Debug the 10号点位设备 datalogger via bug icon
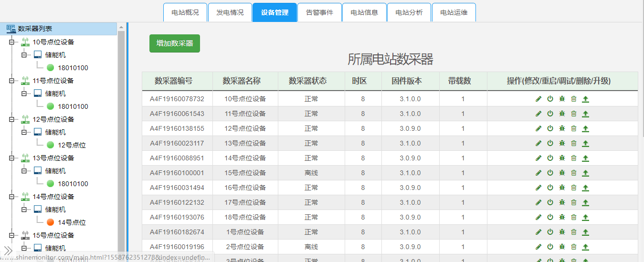The height and width of the screenshot is (262, 644). 562,99
